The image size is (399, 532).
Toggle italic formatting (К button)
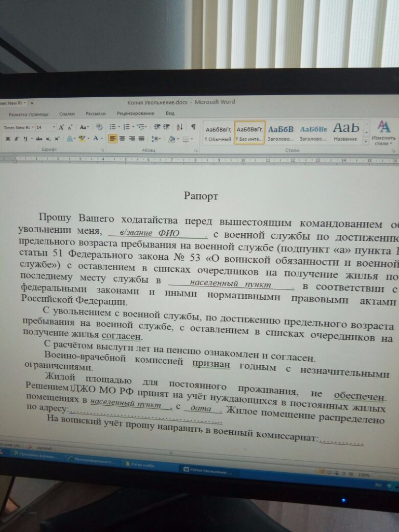[x=17, y=139]
